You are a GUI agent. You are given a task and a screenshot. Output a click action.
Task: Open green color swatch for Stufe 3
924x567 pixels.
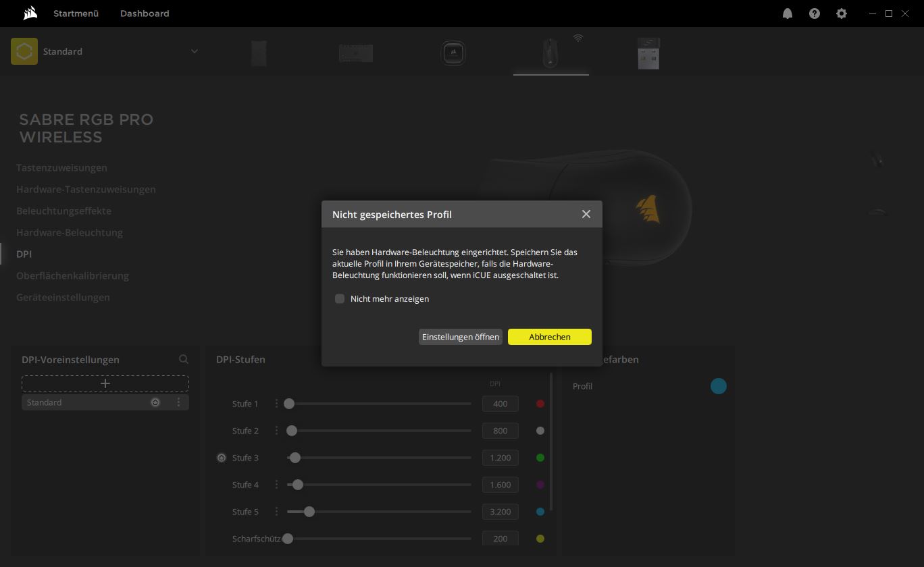(540, 458)
